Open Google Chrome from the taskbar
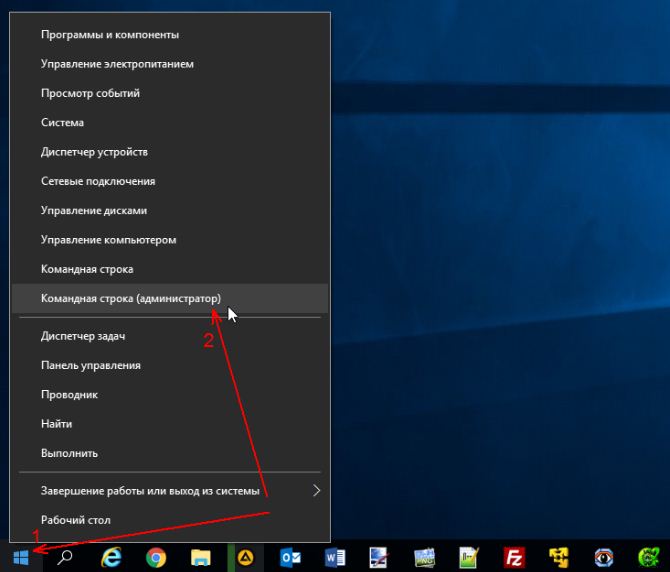 click(156, 557)
